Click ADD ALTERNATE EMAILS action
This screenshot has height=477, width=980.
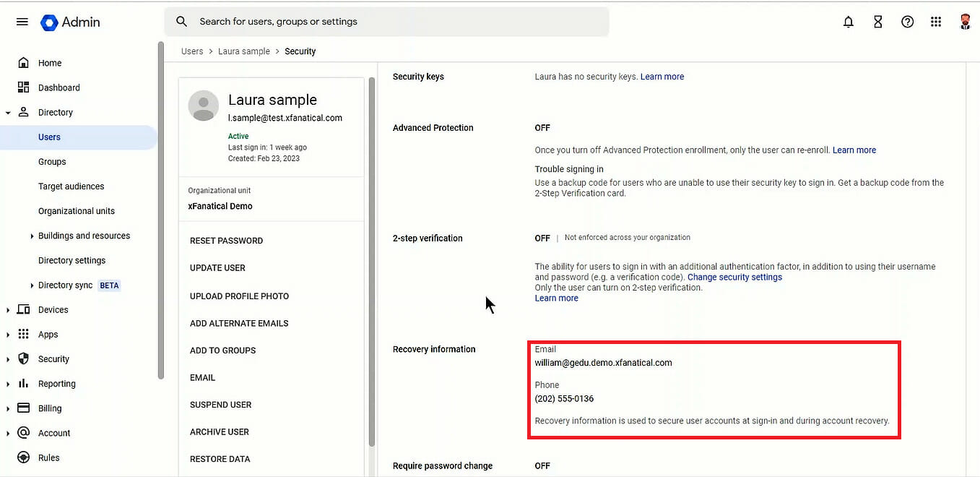point(239,324)
